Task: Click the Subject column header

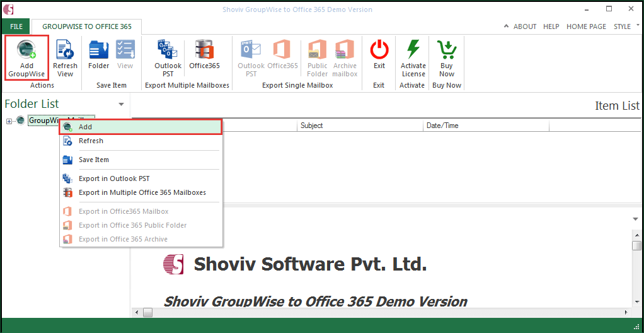Action: pos(360,126)
